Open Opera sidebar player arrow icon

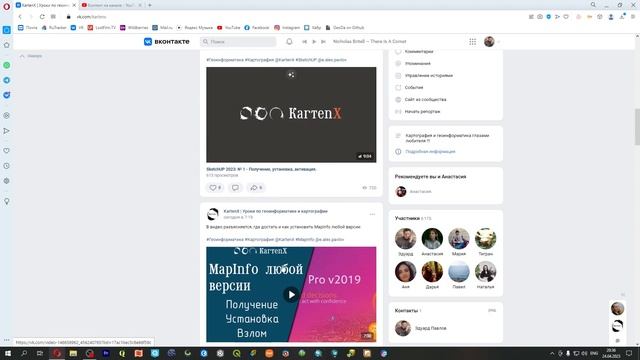(x=7, y=131)
